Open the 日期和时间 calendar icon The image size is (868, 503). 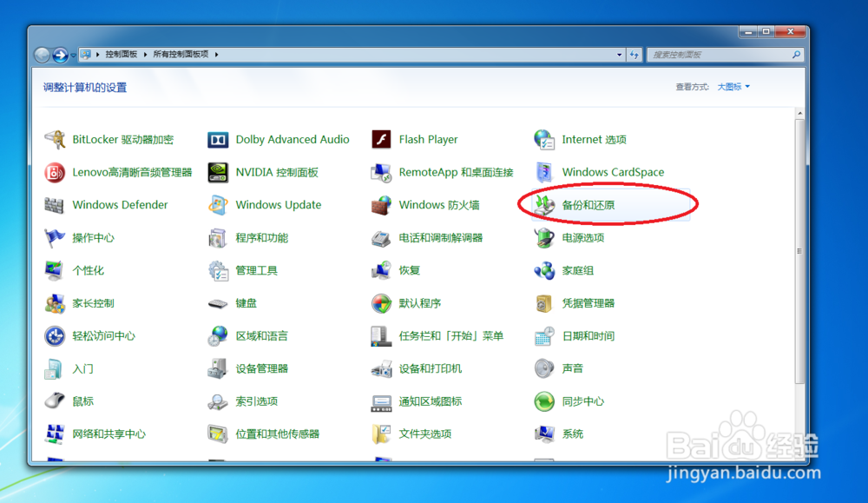(x=544, y=335)
